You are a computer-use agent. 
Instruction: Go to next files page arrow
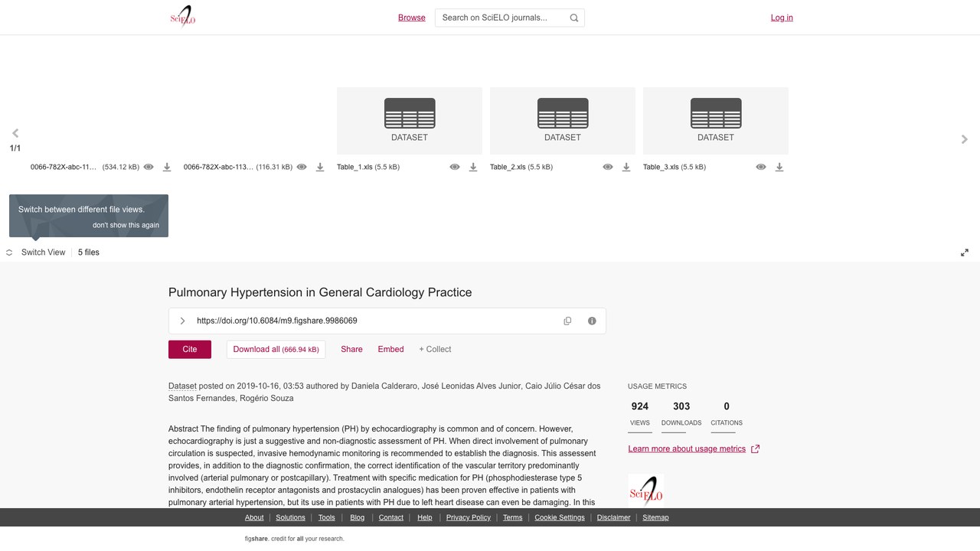coord(965,139)
